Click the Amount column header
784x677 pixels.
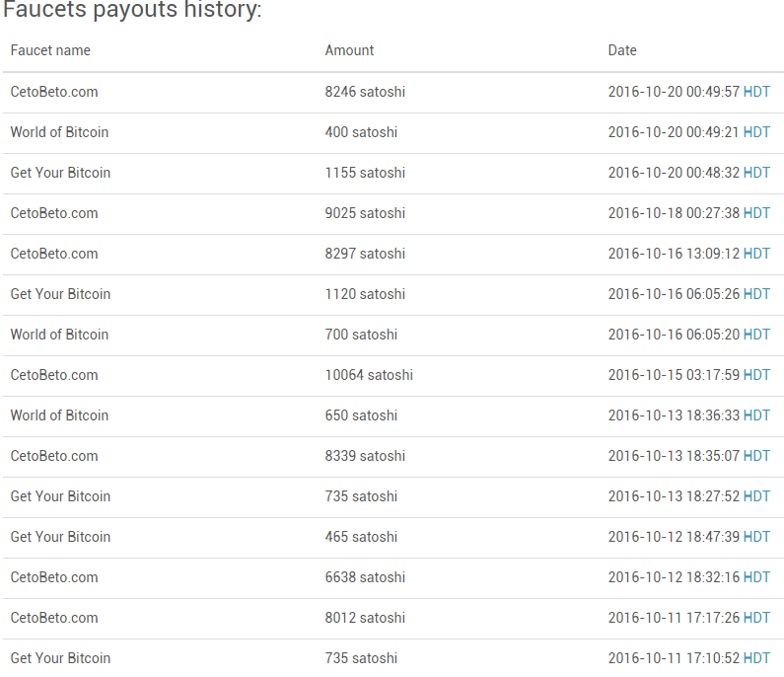[349, 50]
